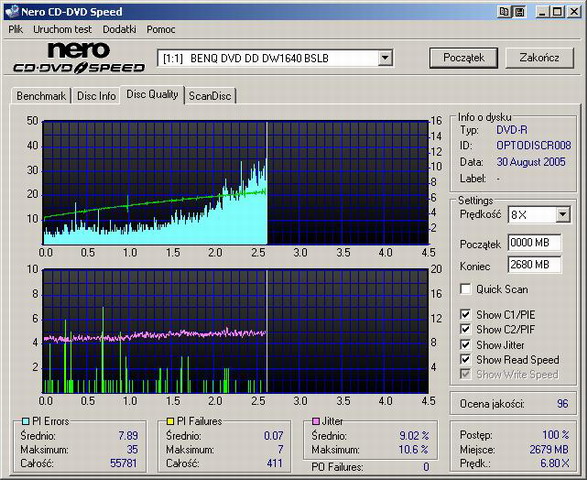Click the upper PI Errors graph area
This screenshot has height=480, width=587.
[x=235, y=183]
